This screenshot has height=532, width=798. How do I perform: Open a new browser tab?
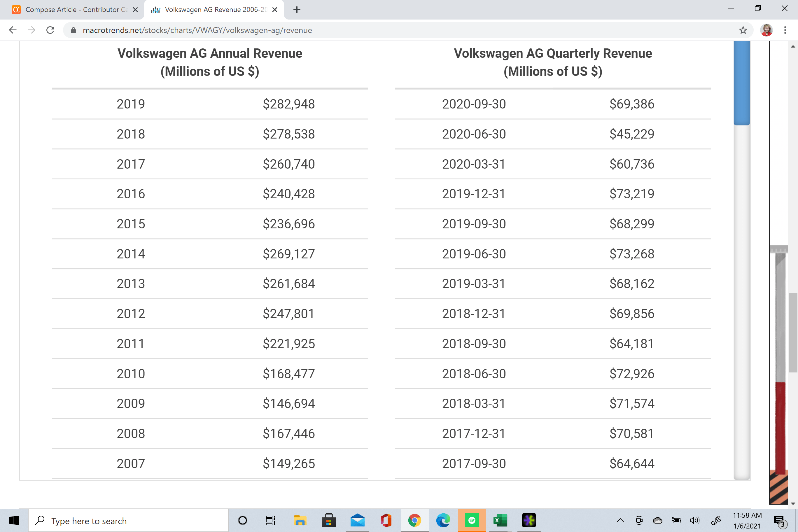click(x=297, y=10)
